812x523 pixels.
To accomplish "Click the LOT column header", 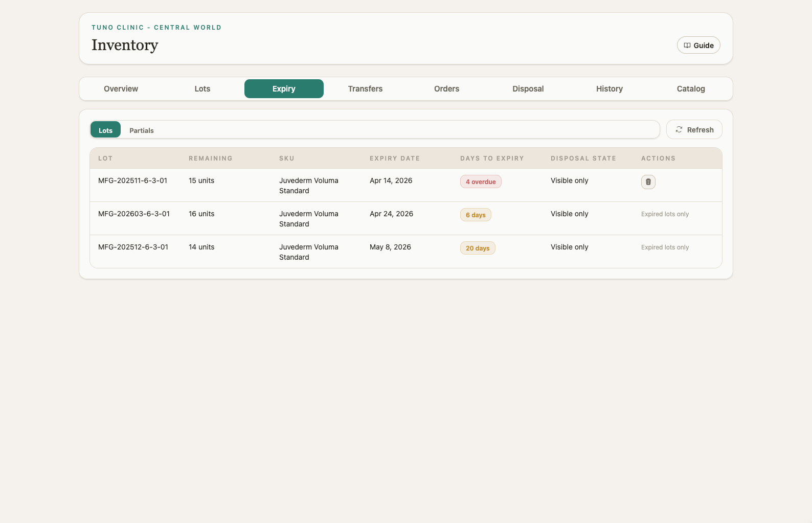I will (105, 158).
